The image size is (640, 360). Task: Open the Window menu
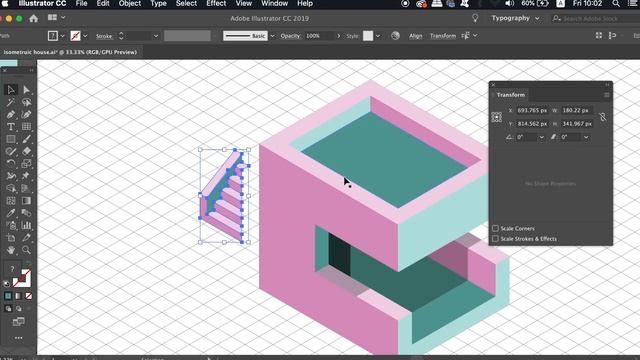(274, 4)
